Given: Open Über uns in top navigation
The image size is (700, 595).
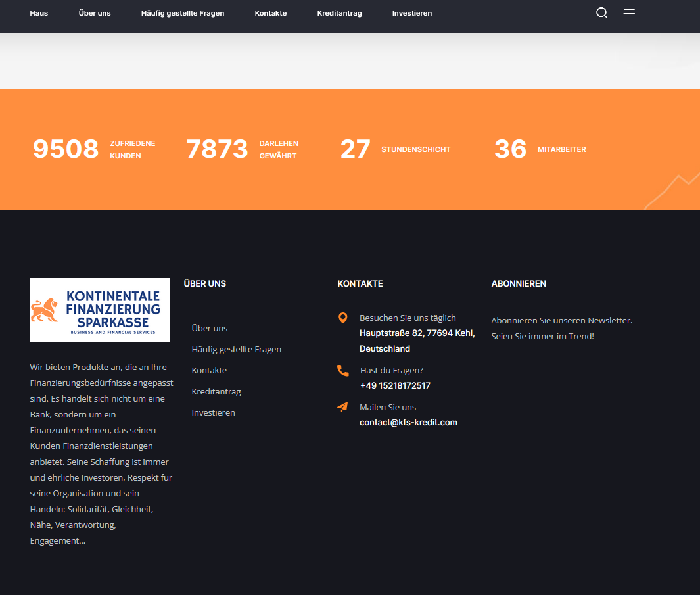Looking at the screenshot, I should click(95, 13).
